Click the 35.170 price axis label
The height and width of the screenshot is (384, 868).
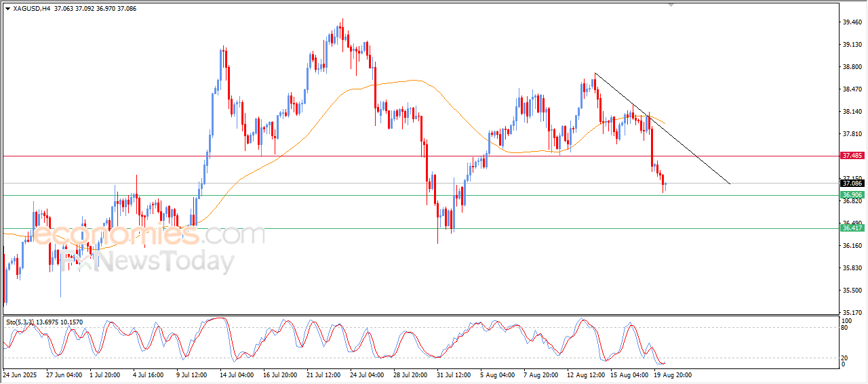pos(852,312)
